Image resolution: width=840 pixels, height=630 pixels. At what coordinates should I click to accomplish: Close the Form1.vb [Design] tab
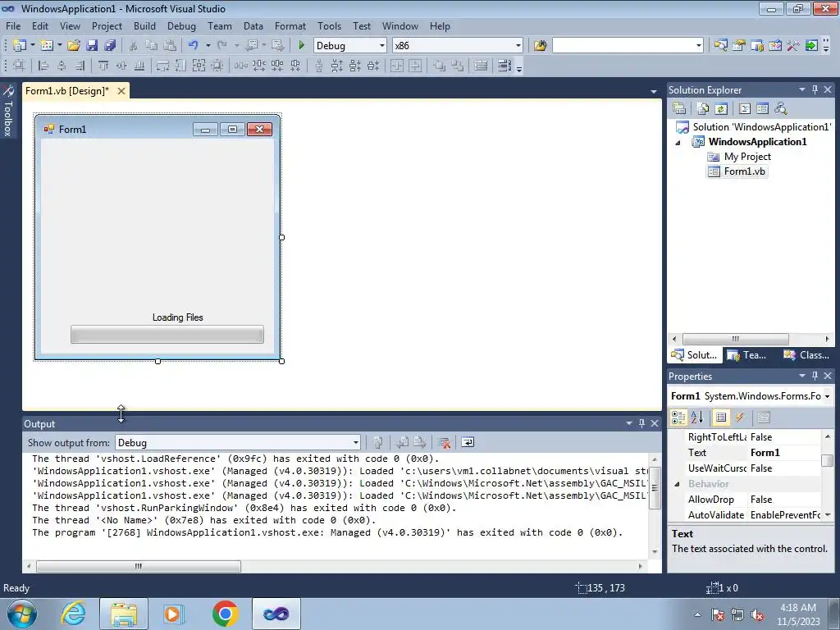[x=121, y=91]
